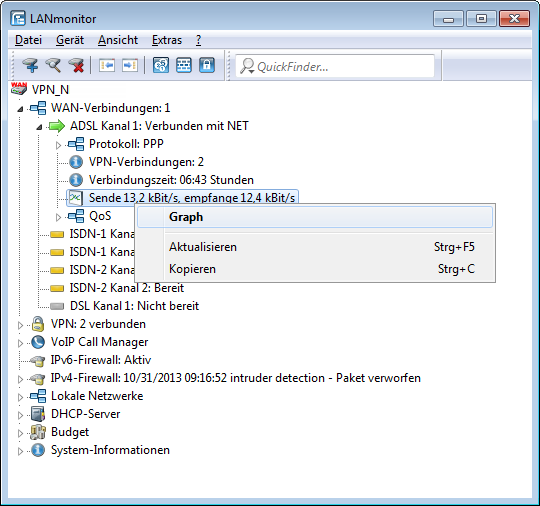Expand the IPv4-Firewall node
The width and height of the screenshot is (540, 506).
coord(20,379)
